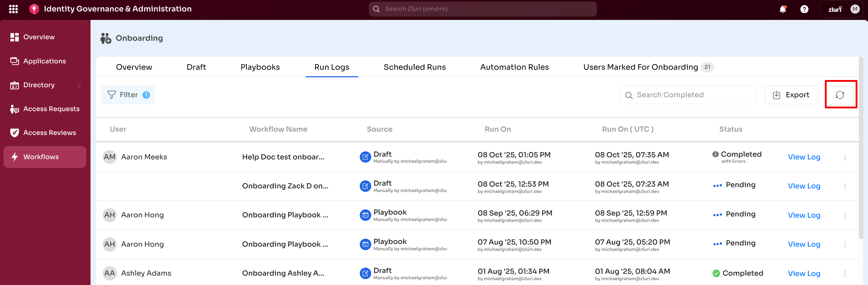Open the Access Requests section
Screen dimensions: 868x285
(x=51, y=109)
